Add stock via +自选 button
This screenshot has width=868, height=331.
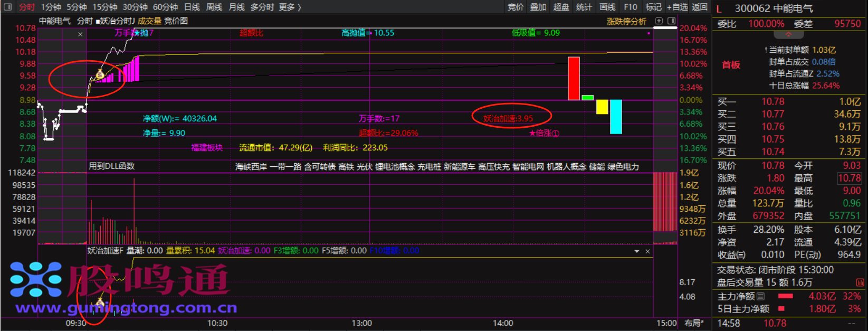pyautogui.click(x=677, y=7)
